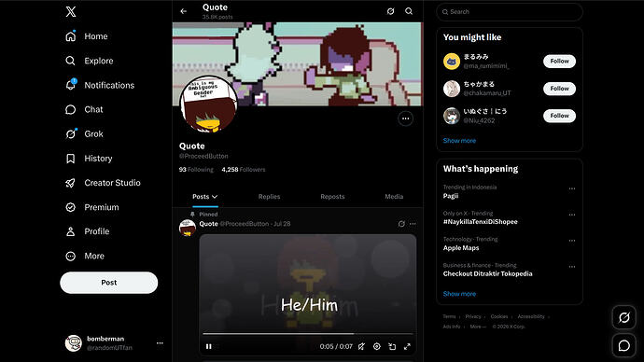Open Quote's name in the pinned post
Image resolution: width=644 pixels, height=362 pixels.
tap(208, 224)
